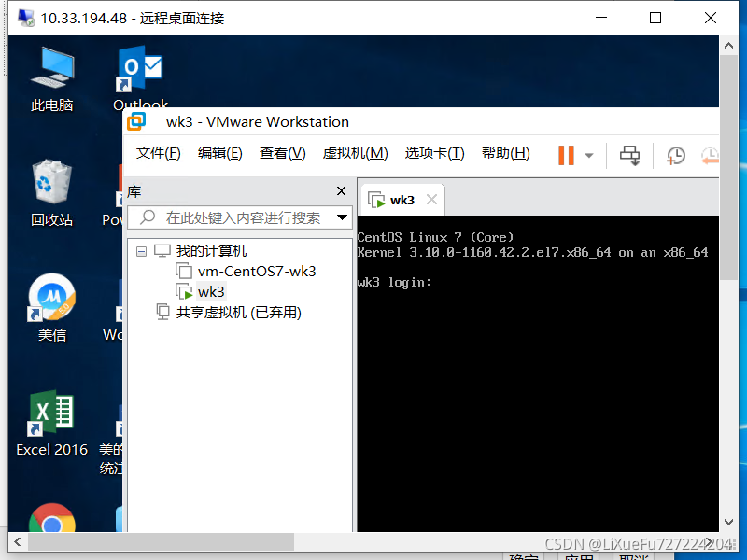Click the VMware Workstation logo icon

[136, 121]
